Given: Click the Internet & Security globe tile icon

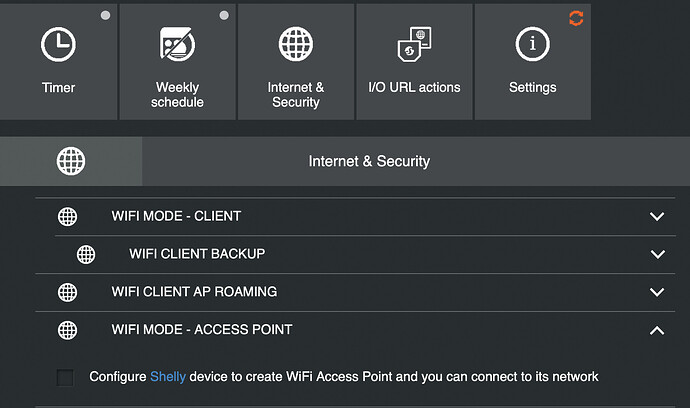Looking at the screenshot, I should pos(295,44).
